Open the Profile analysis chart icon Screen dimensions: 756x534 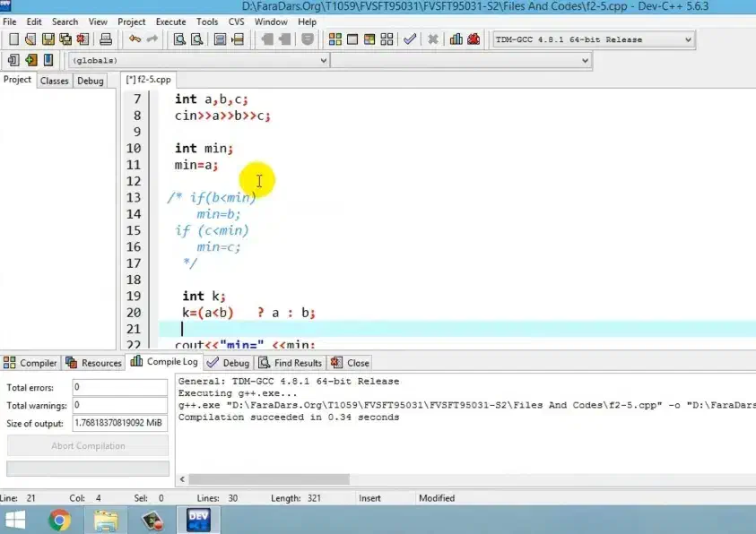click(456, 39)
